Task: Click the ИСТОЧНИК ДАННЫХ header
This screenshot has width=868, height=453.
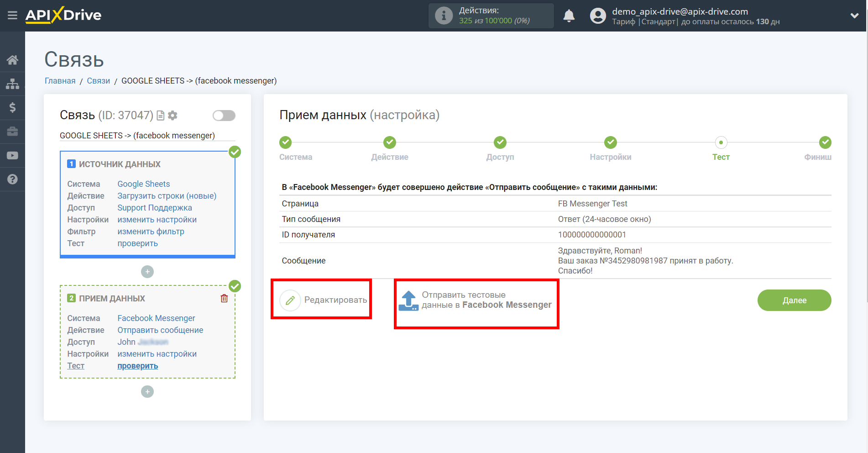Action: pyautogui.click(x=120, y=164)
